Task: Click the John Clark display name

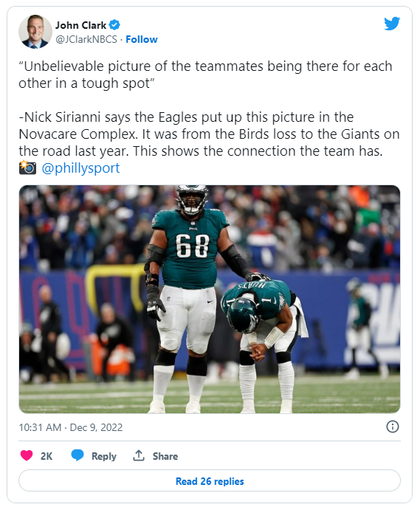Action: (81, 25)
